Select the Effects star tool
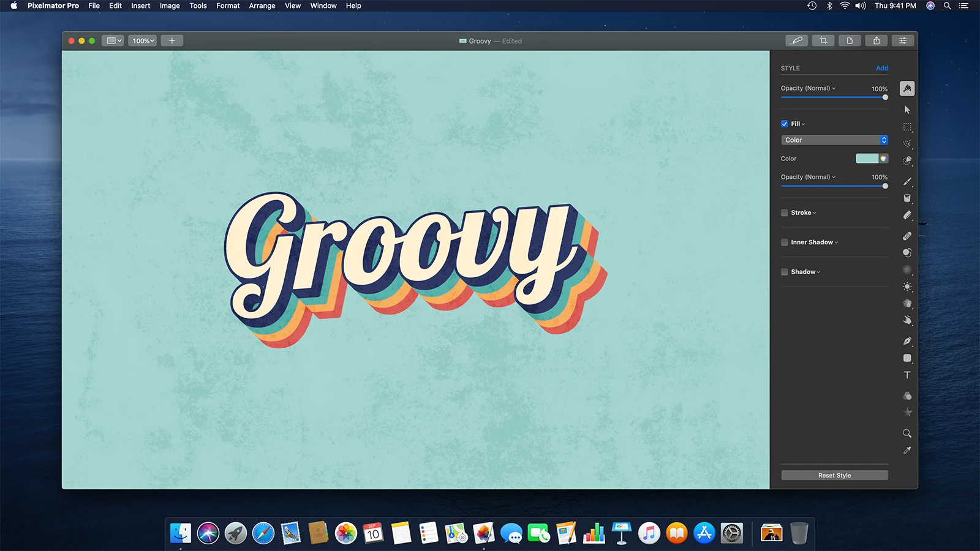Image resolution: width=980 pixels, height=551 pixels. tap(907, 413)
